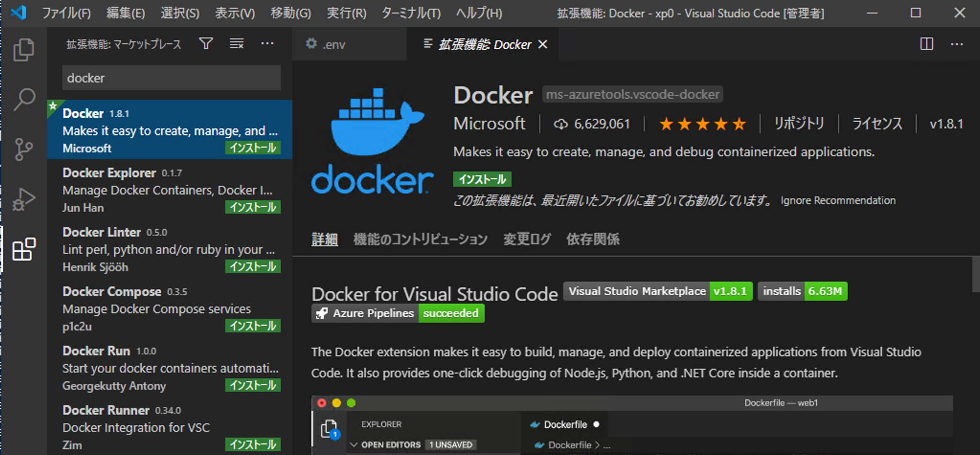
Task: Clear extension search results icon
Action: [237, 44]
